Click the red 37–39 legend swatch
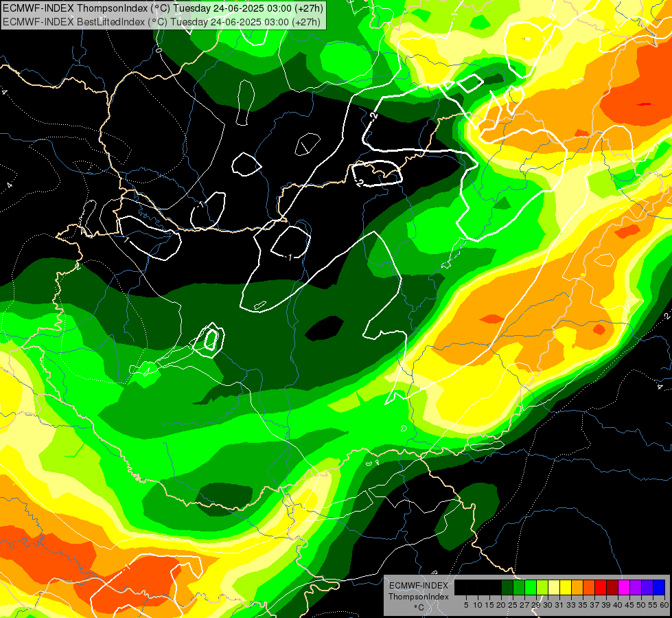 pos(601,587)
